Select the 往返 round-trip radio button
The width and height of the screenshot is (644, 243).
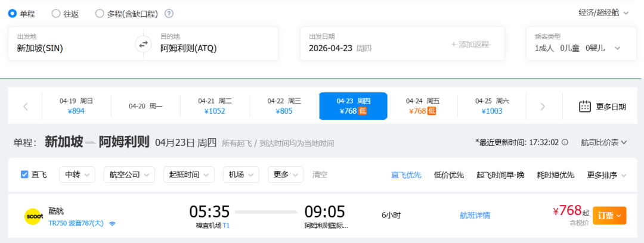coord(56,13)
